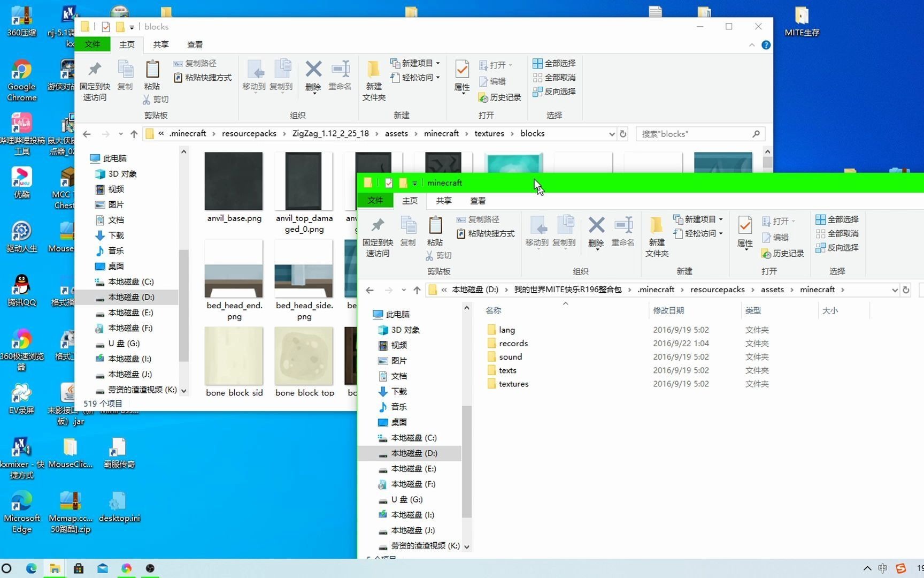This screenshot has width=924, height=578.
Task: Expand the 新建项目 dropdown
Action: click(415, 63)
